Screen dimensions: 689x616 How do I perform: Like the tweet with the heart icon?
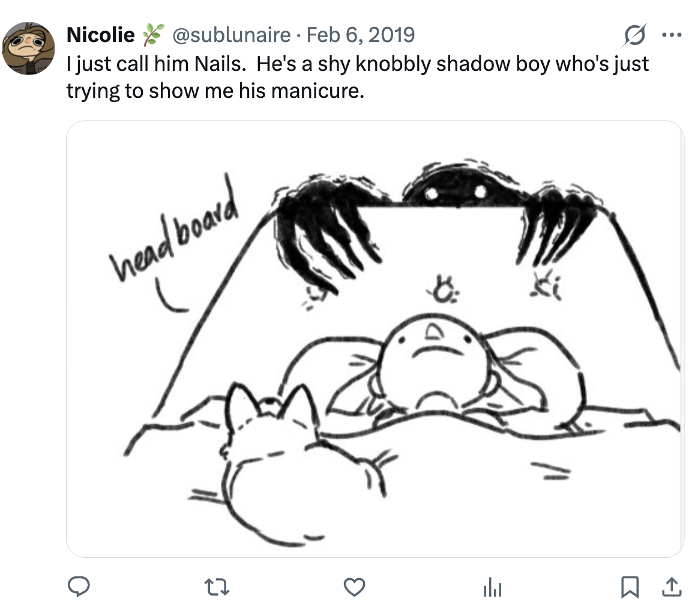pos(354,587)
